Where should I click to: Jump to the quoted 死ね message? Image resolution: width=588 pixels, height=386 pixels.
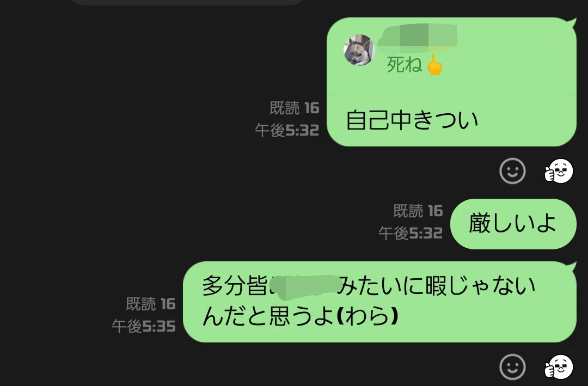pyautogui.click(x=451, y=56)
